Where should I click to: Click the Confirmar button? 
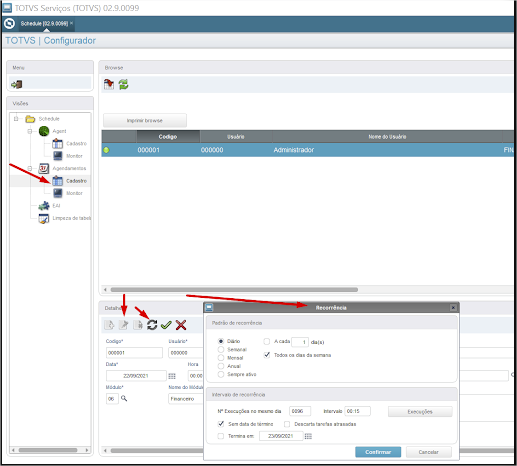pyautogui.click(x=378, y=452)
